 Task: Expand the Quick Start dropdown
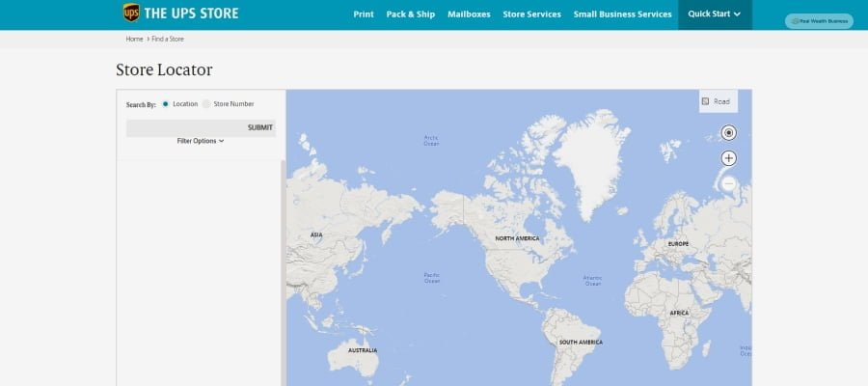pyautogui.click(x=715, y=14)
